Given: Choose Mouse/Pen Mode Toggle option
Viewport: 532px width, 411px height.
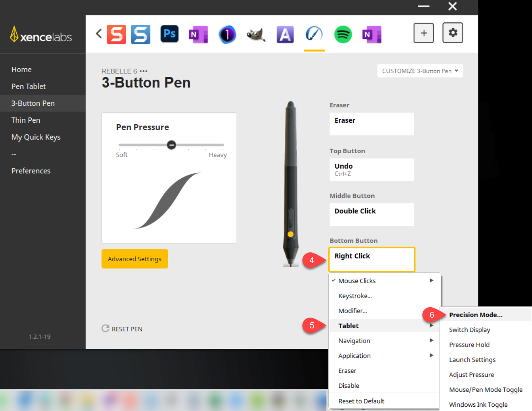Looking at the screenshot, I should [x=485, y=390].
